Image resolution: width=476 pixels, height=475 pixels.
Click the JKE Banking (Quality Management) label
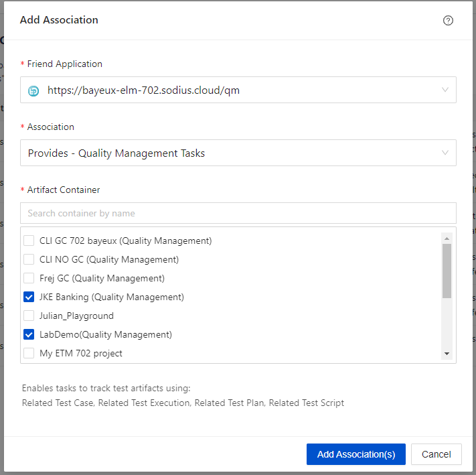click(112, 297)
